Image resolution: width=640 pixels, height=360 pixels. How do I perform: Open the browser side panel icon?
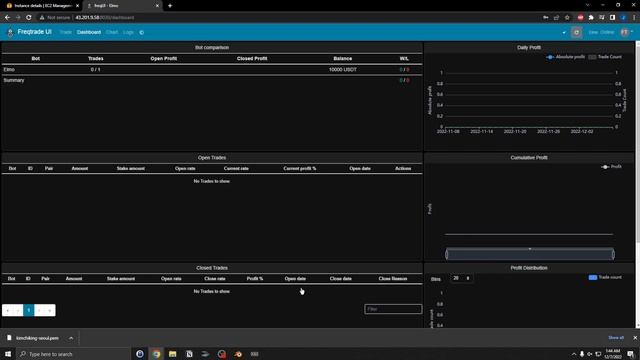(612, 18)
